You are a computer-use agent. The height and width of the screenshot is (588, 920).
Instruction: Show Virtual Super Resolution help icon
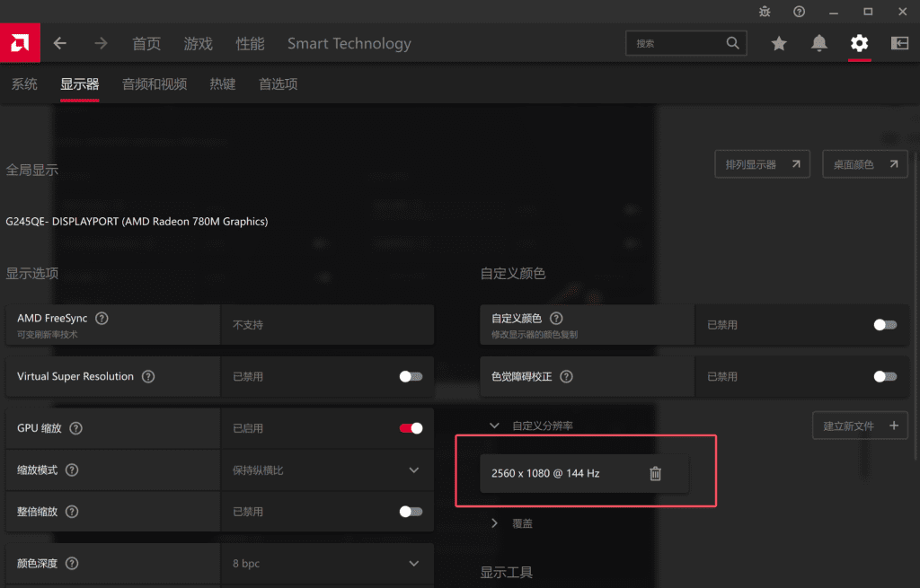[148, 376]
